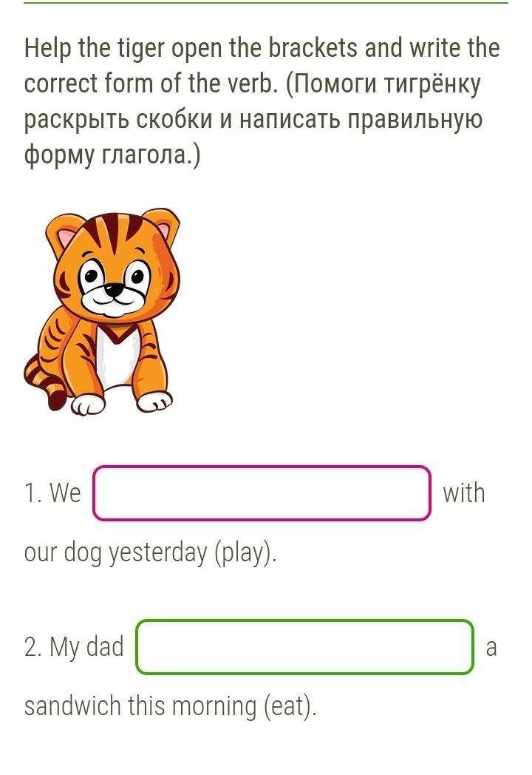Click the word "with" after the first field
Image resolution: width=532 pixels, height=775 pixels.
point(464,493)
